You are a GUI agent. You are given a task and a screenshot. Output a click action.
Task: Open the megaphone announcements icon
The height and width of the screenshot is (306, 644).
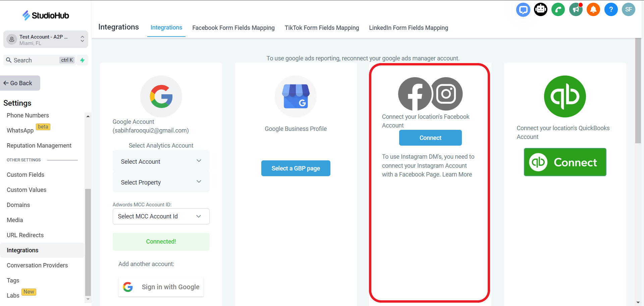(576, 9)
